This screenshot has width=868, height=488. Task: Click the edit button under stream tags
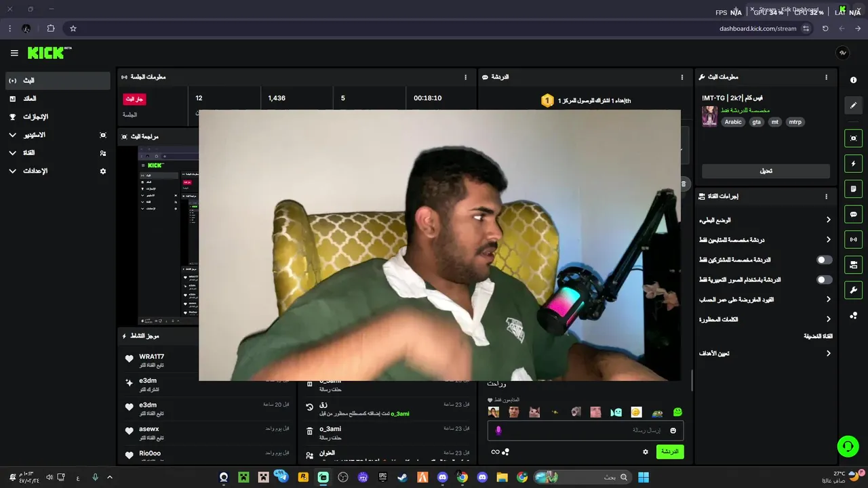point(766,171)
